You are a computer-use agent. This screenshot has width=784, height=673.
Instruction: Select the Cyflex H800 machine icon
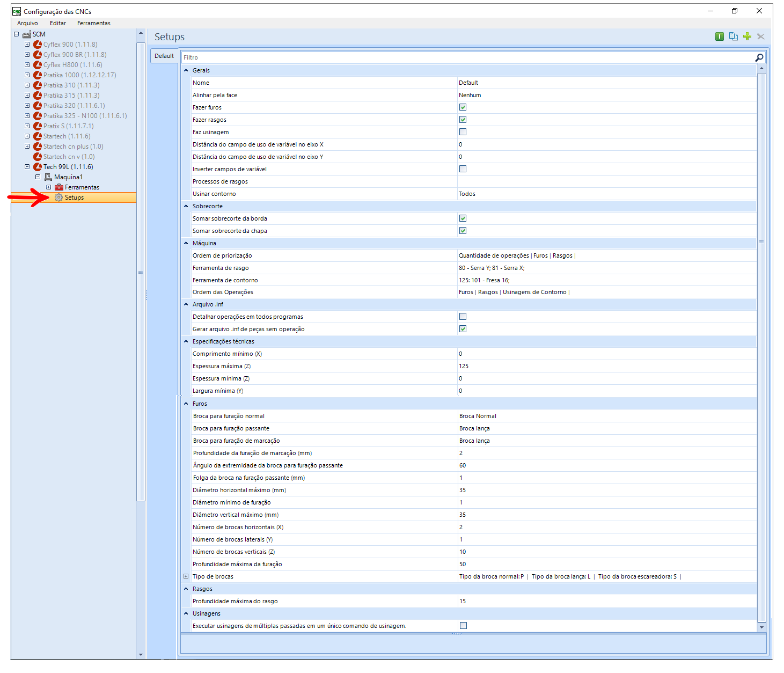38,65
